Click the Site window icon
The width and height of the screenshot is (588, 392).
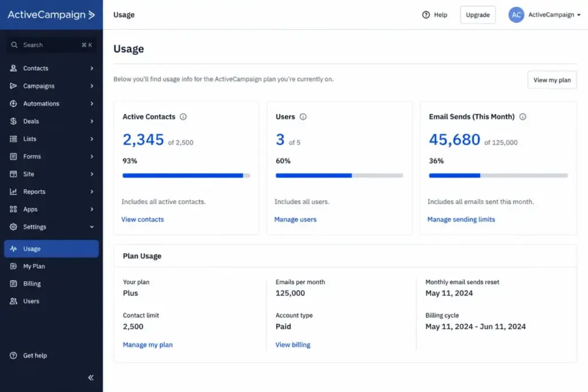pos(14,174)
